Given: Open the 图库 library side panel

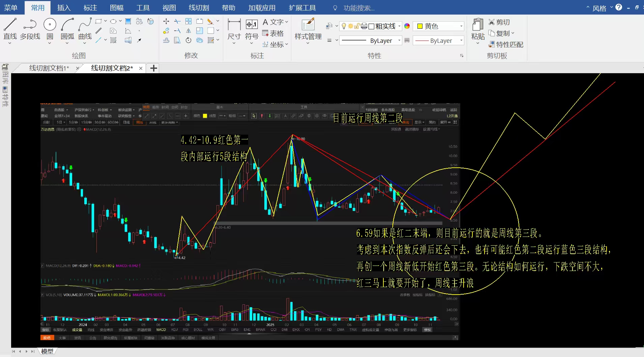Looking at the screenshot, I should tap(5, 74).
